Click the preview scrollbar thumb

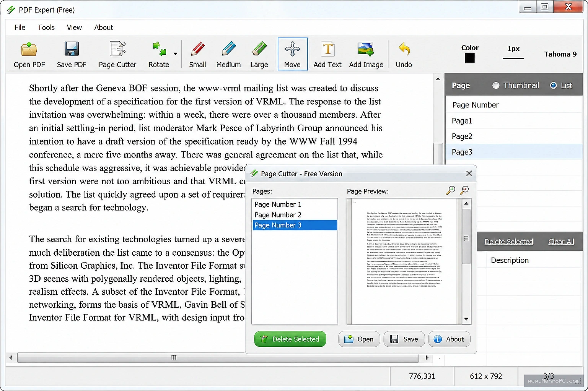[466, 237]
